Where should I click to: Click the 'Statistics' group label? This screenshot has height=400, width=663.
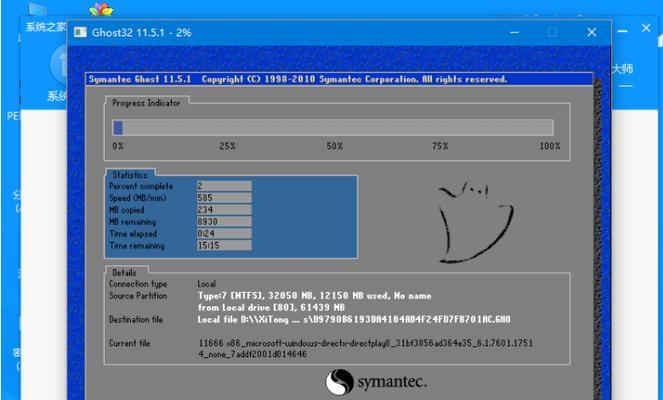coord(130,175)
